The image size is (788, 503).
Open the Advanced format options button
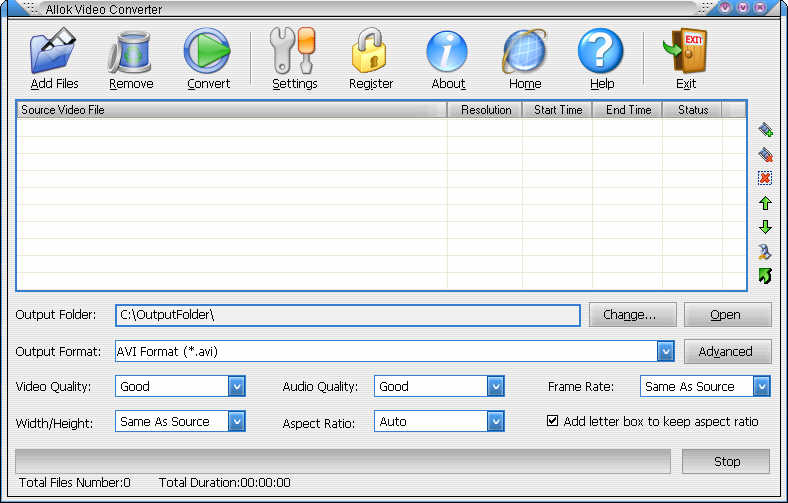point(728,351)
